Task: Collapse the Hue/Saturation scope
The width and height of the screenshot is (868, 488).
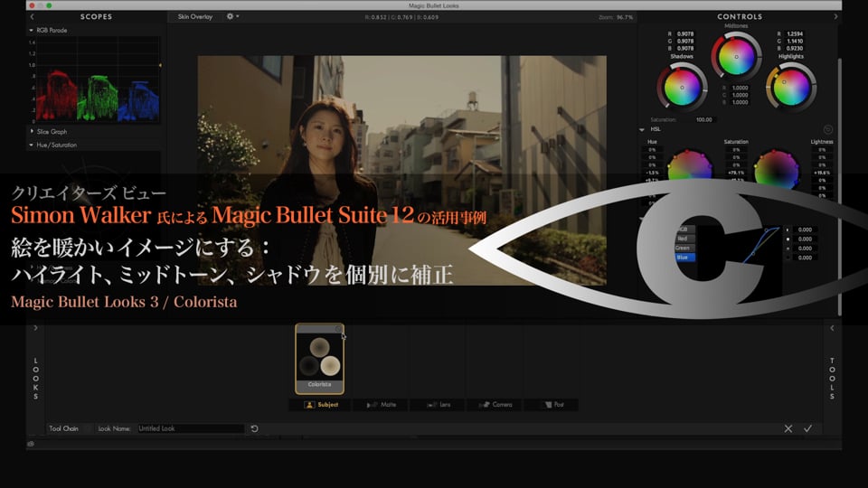Action: coord(31,145)
